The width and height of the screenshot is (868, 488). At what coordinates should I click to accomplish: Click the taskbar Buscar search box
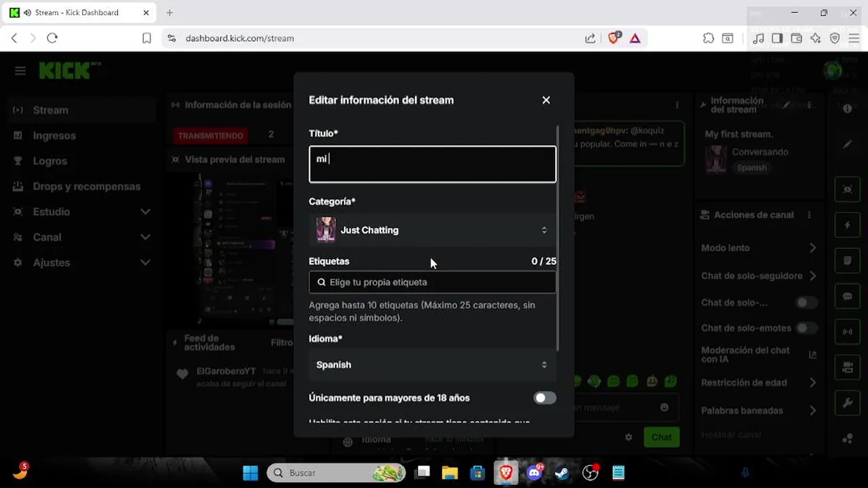pyautogui.click(x=336, y=472)
